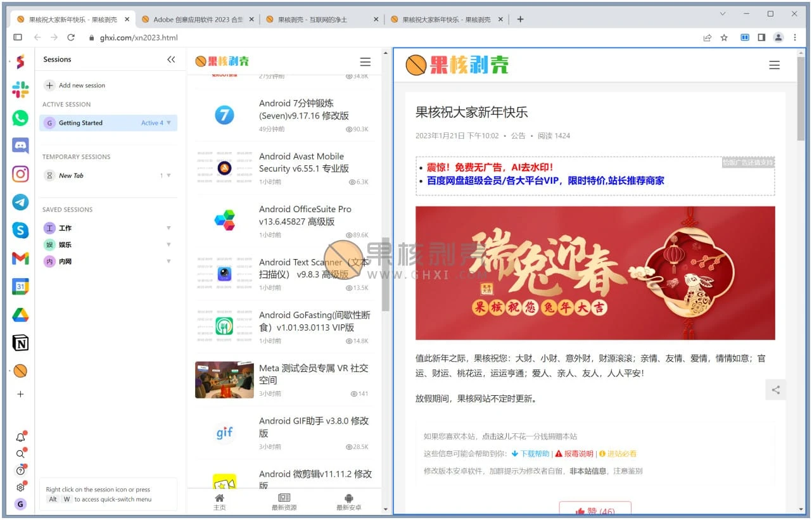812x520 pixels.
Task: Click the 最新安卓 Android robot icon
Action: tap(348, 502)
